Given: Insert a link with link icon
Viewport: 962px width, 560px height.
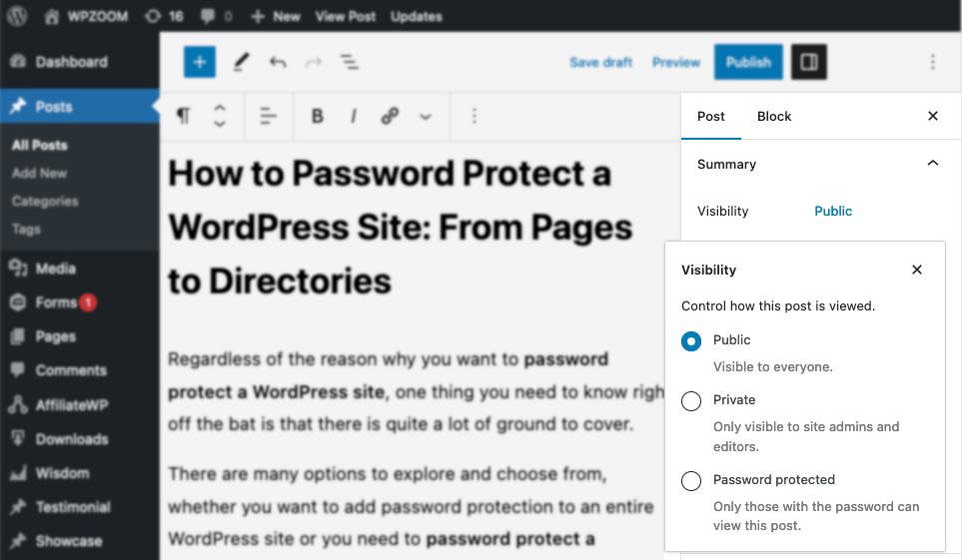Looking at the screenshot, I should [x=390, y=116].
